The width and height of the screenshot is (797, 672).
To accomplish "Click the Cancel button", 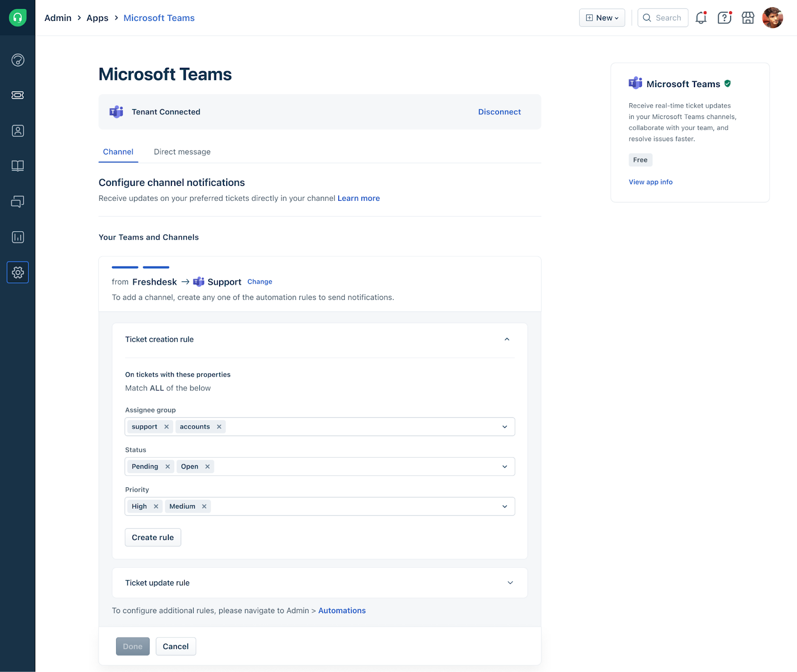I will [x=176, y=647].
